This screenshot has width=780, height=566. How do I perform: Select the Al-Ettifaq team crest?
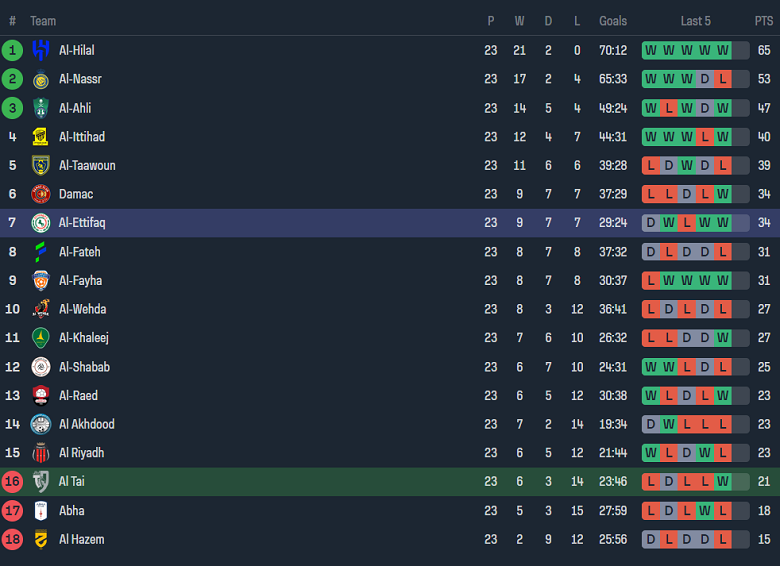pyautogui.click(x=41, y=223)
